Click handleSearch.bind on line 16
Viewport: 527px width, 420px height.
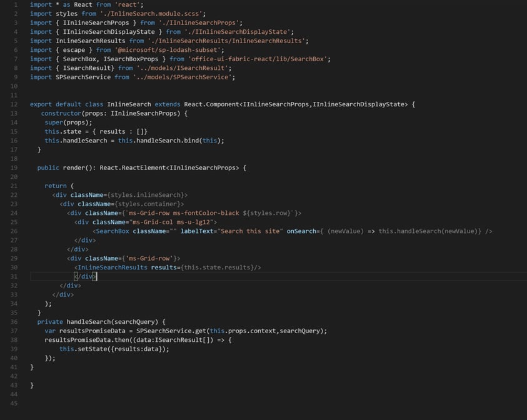(166, 141)
